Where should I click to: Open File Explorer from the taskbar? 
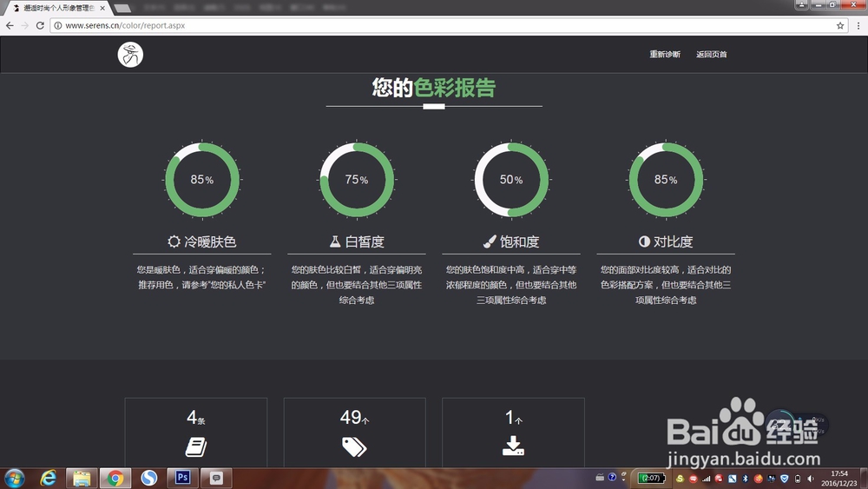click(82, 478)
